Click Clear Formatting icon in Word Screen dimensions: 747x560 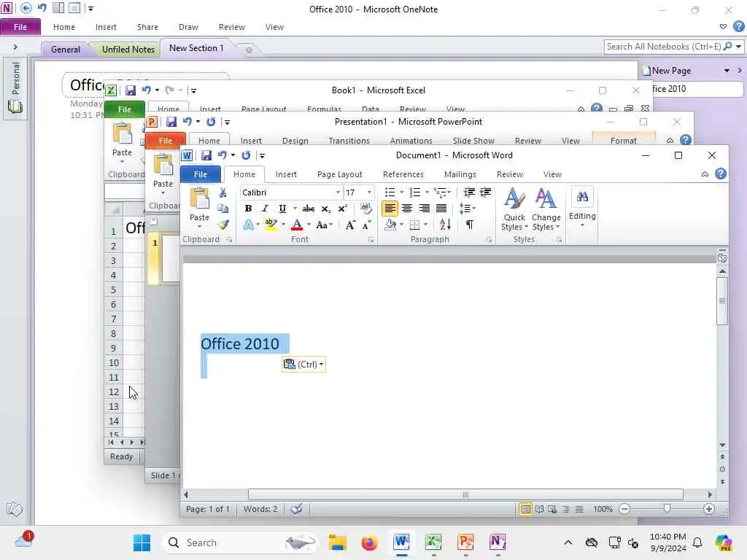pos(366,208)
